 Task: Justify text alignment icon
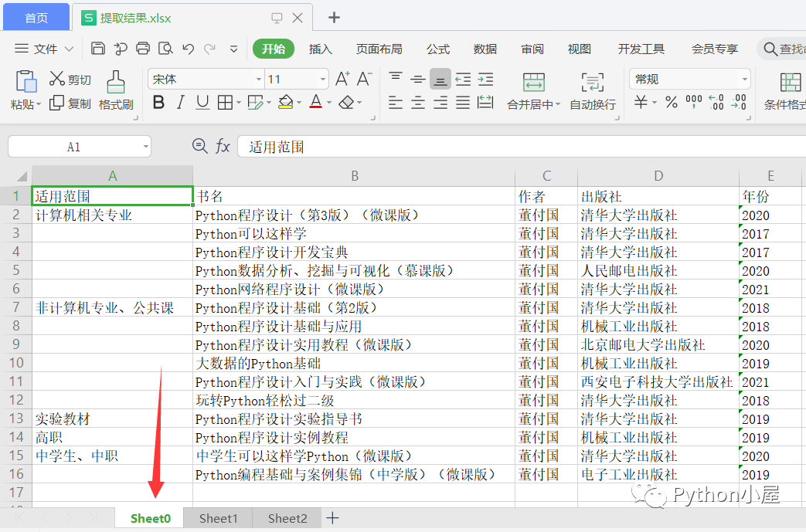pyautogui.click(x=463, y=103)
